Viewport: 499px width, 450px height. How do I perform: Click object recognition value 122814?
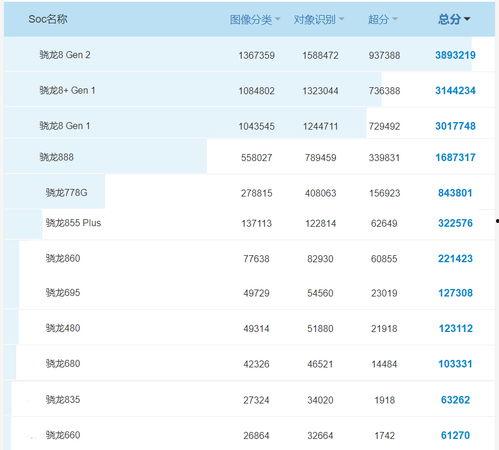point(320,223)
